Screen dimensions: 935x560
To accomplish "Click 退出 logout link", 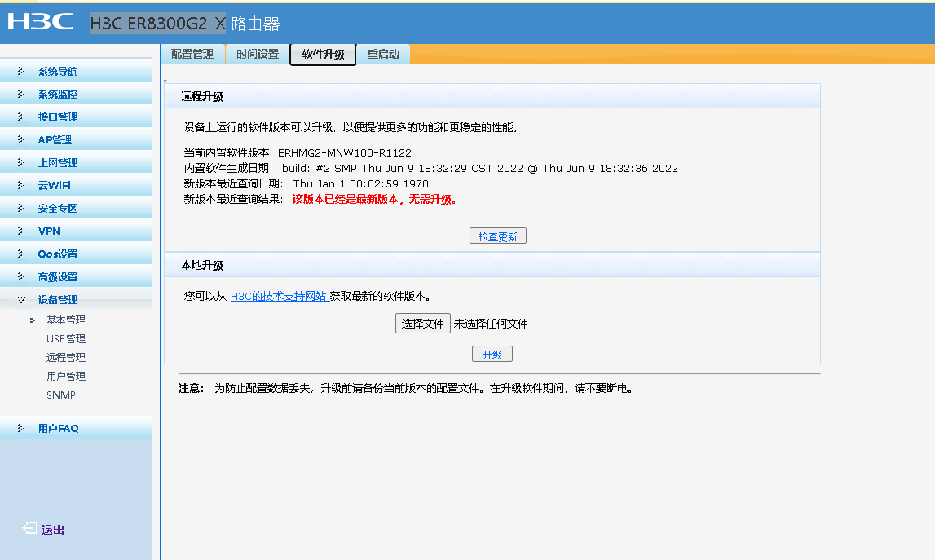I will point(52,529).
